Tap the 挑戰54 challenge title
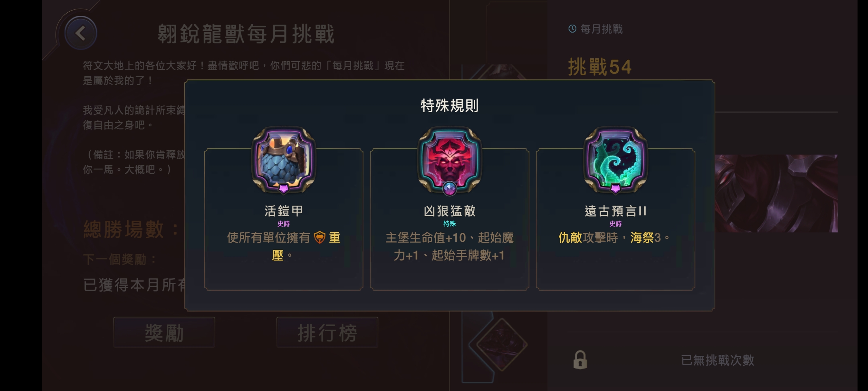 (600, 67)
